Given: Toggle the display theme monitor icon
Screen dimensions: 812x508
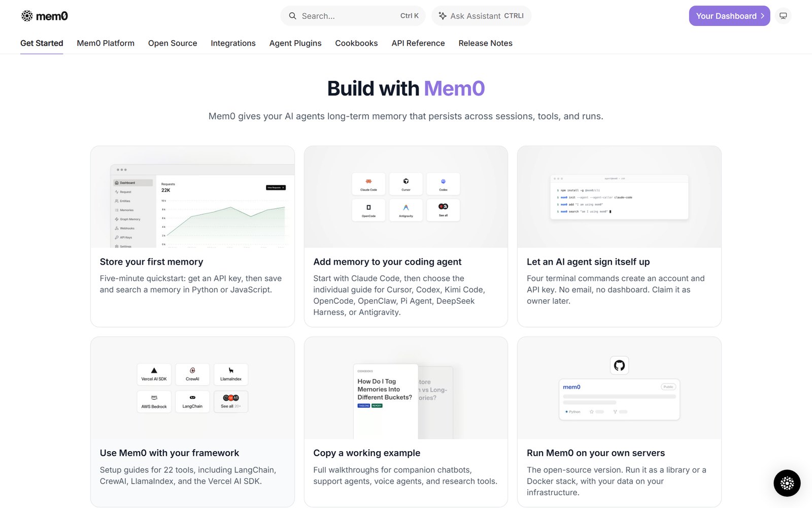Looking at the screenshot, I should tap(783, 16).
